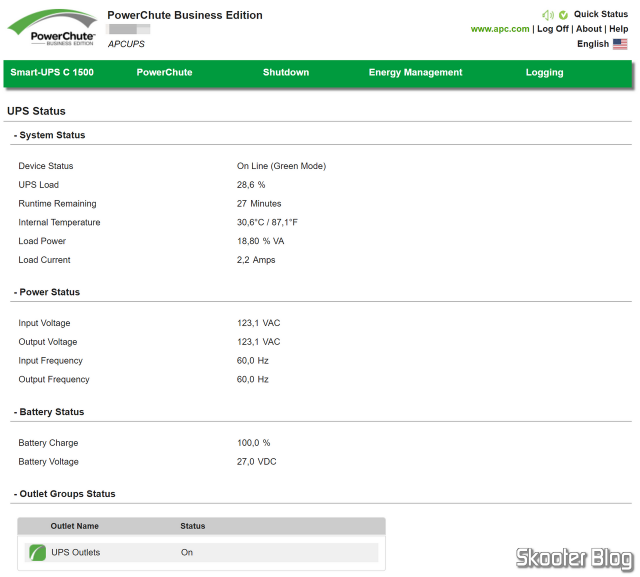Collapse the Power Status section

(47, 292)
